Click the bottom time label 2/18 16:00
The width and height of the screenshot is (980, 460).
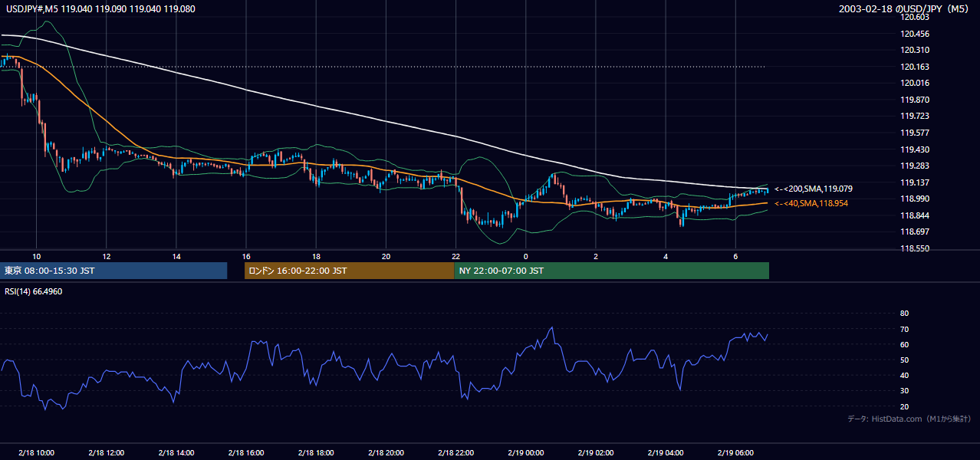pos(246,452)
